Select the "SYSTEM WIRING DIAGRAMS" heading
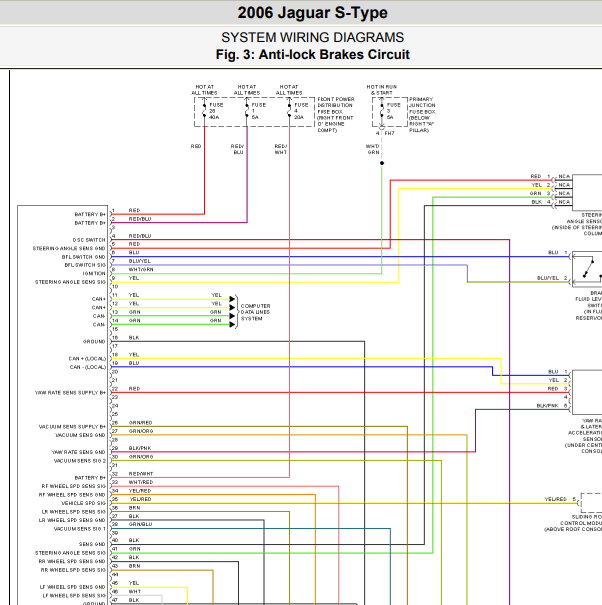The height and width of the screenshot is (605, 602). [312, 37]
